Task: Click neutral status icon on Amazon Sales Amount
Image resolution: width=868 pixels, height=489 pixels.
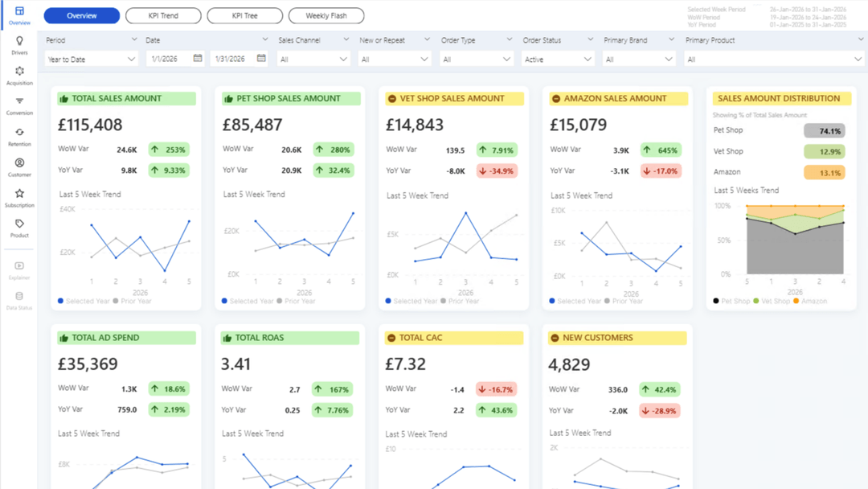Action: [556, 99]
